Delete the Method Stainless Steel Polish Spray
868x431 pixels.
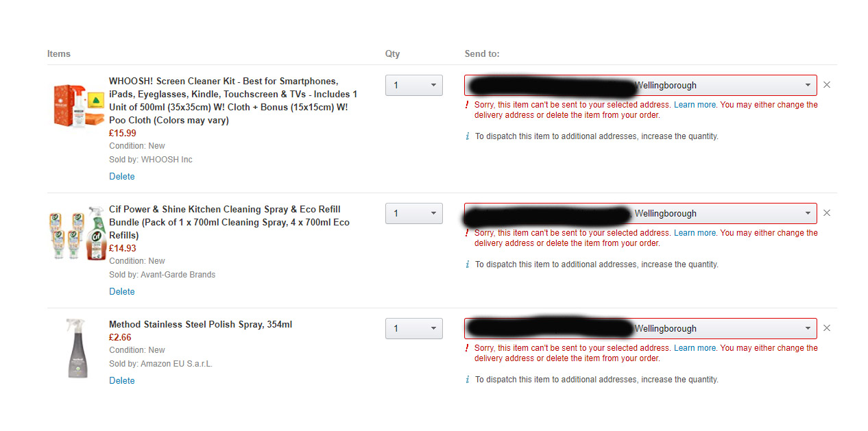pyautogui.click(x=122, y=381)
